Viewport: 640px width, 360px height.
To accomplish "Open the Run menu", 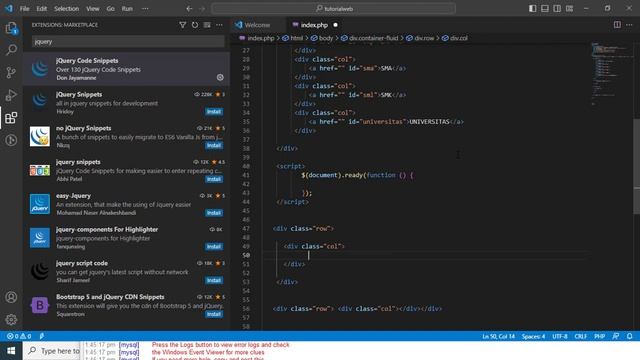I will 127,9.
